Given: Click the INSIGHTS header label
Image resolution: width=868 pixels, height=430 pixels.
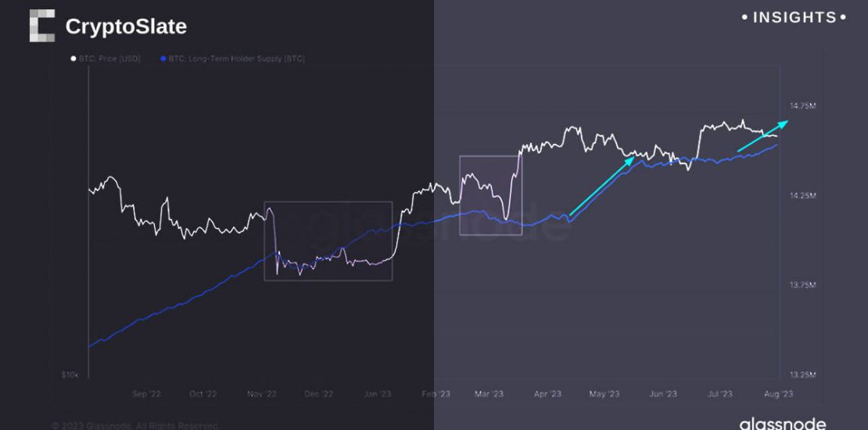Looking at the screenshot, I should pos(793,16).
